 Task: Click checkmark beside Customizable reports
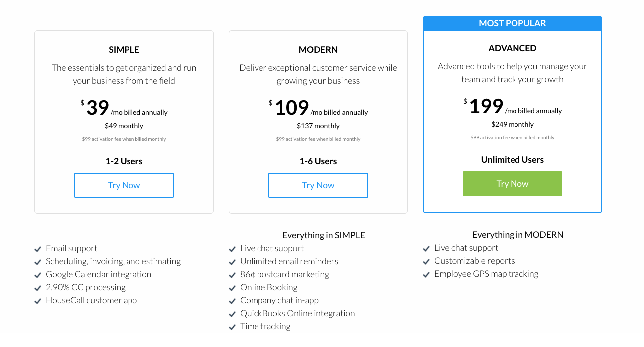click(426, 261)
